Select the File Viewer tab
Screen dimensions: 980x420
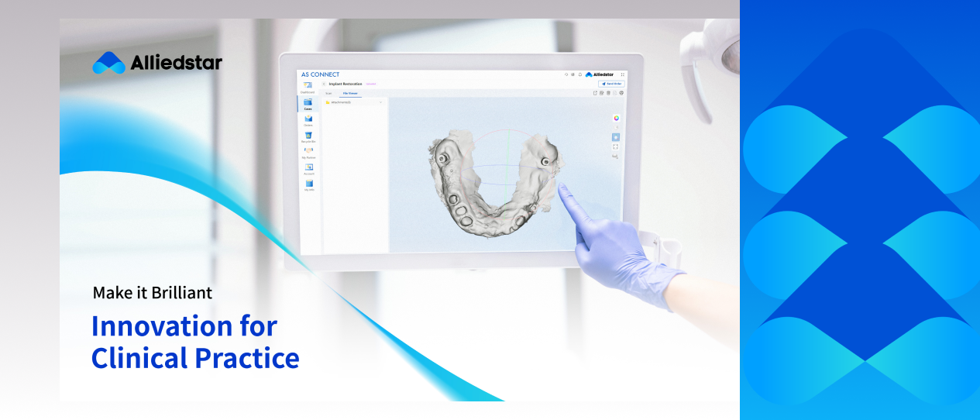click(349, 93)
